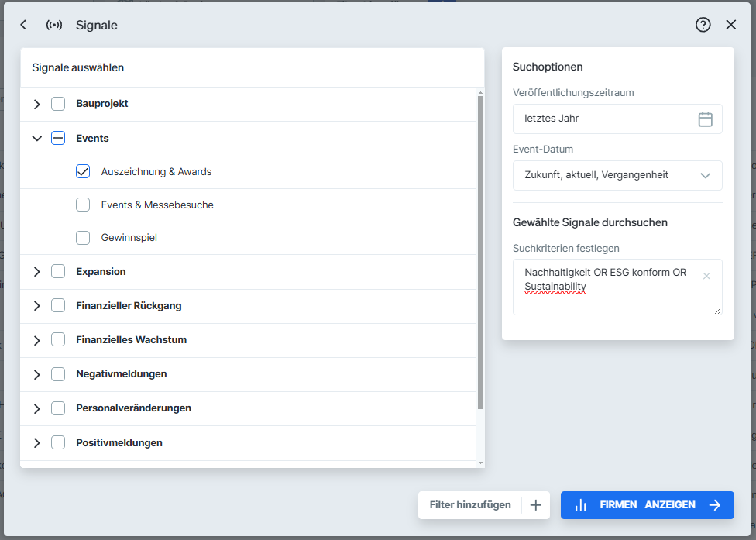
Task: Open the help question mark icon
Action: click(x=703, y=24)
